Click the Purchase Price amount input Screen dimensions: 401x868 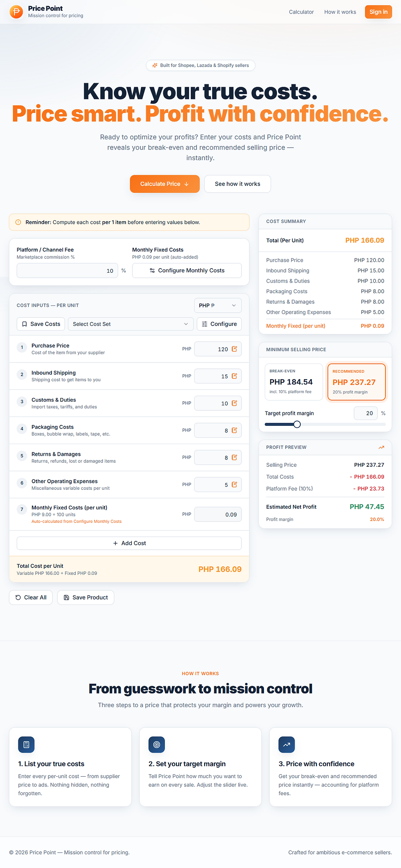point(218,349)
